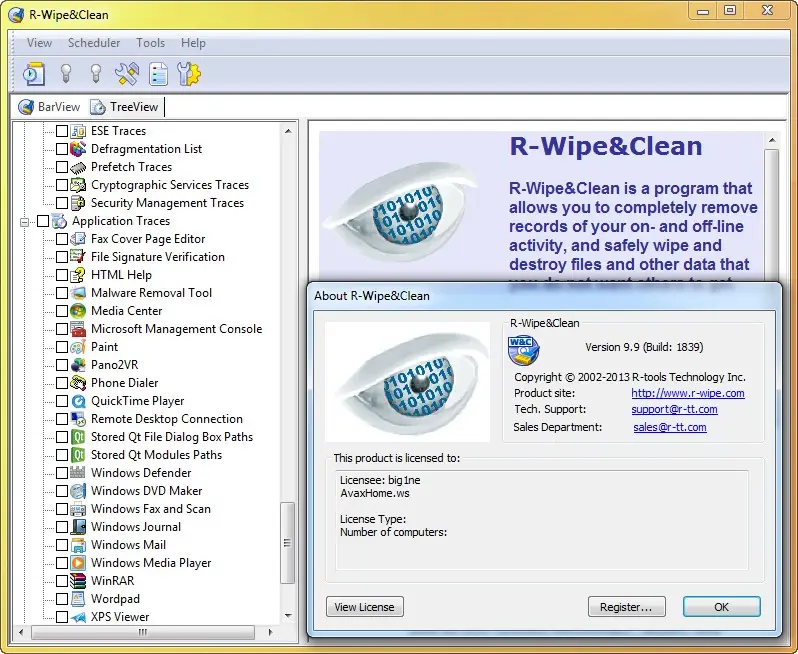Select the Windows DVD Maker tree item
Image resolution: width=798 pixels, height=654 pixels.
pos(147,491)
